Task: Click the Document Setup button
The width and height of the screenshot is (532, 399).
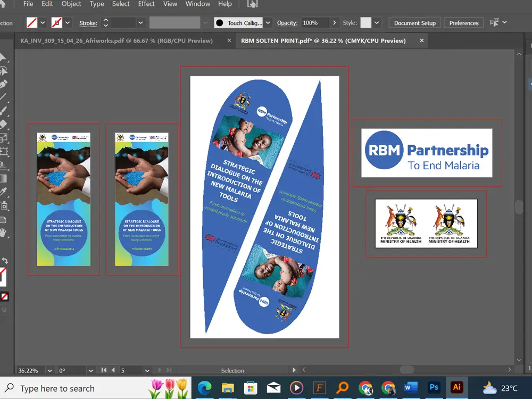Action: [x=414, y=23]
